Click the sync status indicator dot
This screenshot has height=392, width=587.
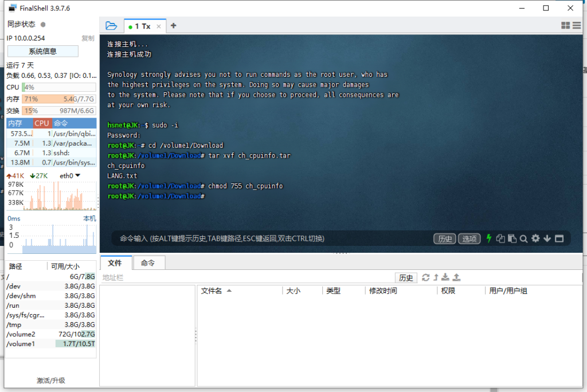coord(43,24)
